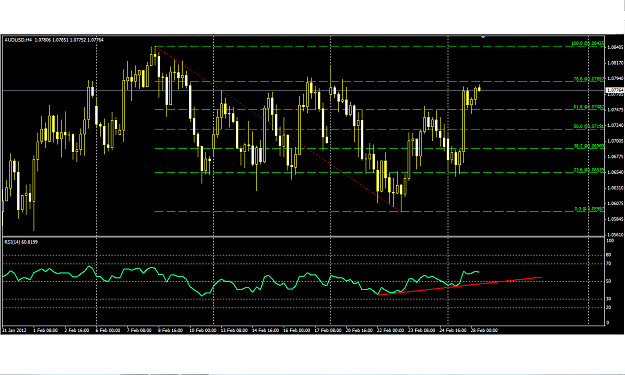This screenshot has width=625, height=375.
Task: Click the 17 Feb 08:00 time label
Action: [328, 330]
